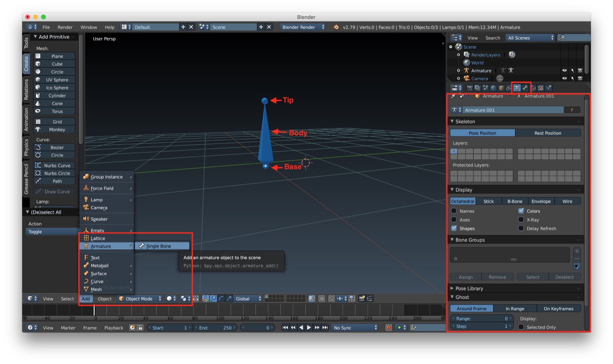Click the outliner search magnifier field
613x364 pixels.
coord(573,38)
